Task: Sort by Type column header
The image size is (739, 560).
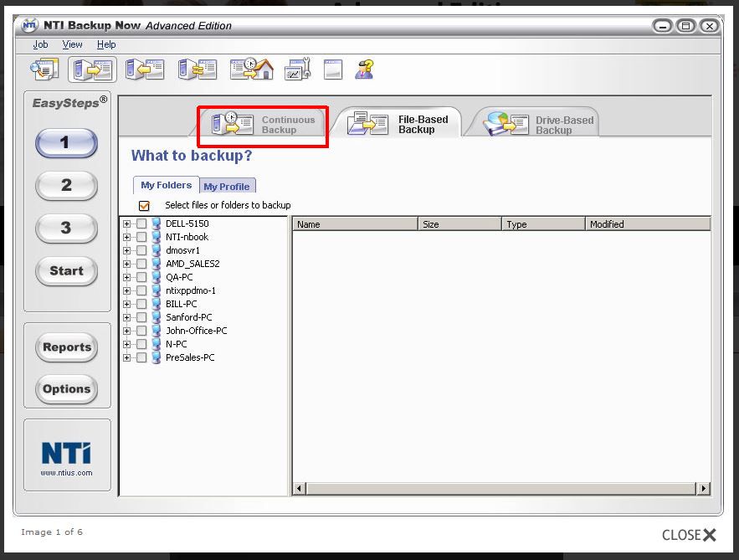Action: coord(544,224)
